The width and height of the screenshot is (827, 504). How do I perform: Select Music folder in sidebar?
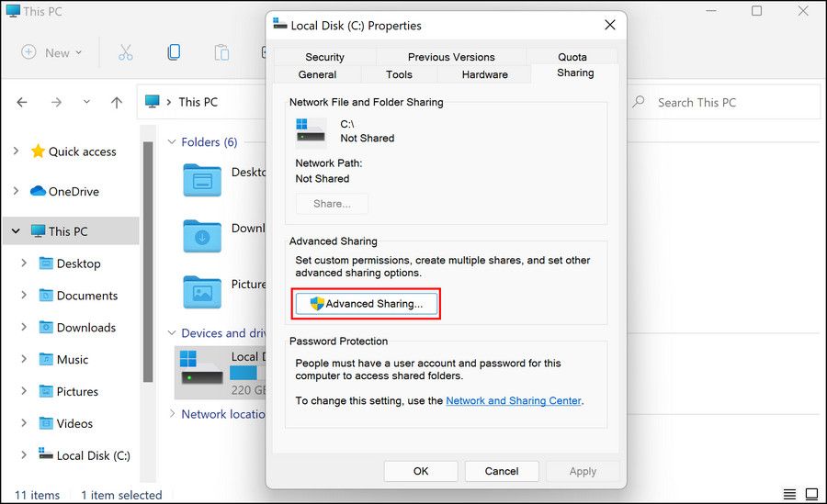click(x=64, y=360)
